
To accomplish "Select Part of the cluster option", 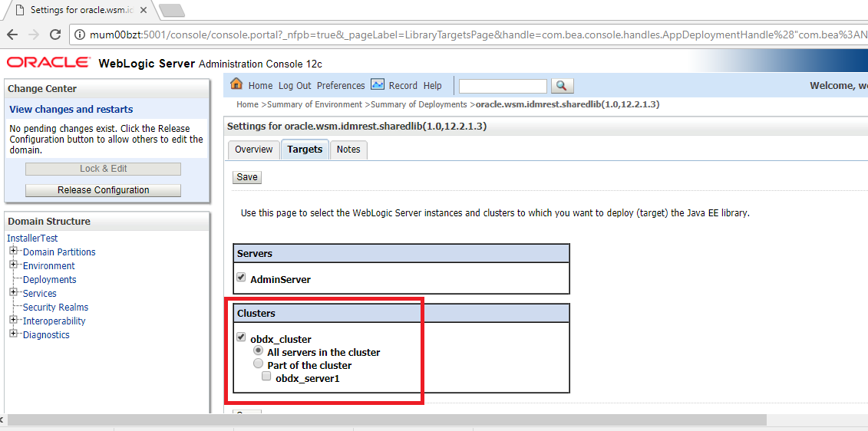I will pos(258,364).
